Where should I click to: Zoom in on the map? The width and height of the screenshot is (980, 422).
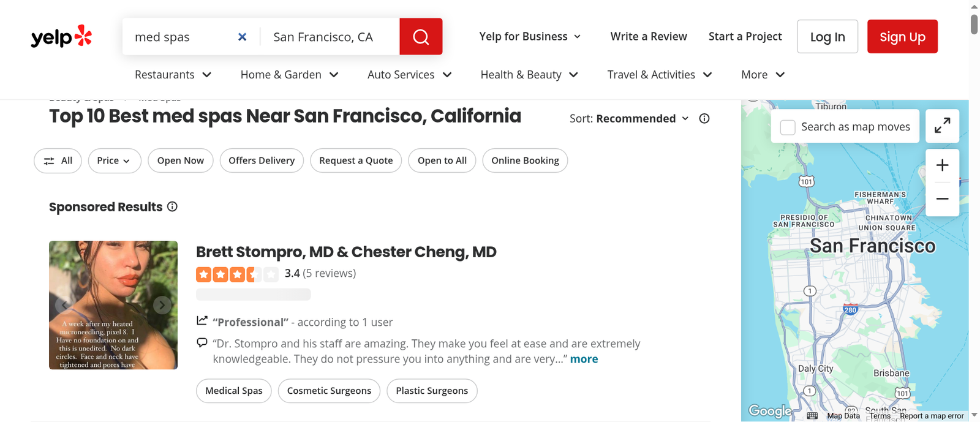pyautogui.click(x=942, y=165)
